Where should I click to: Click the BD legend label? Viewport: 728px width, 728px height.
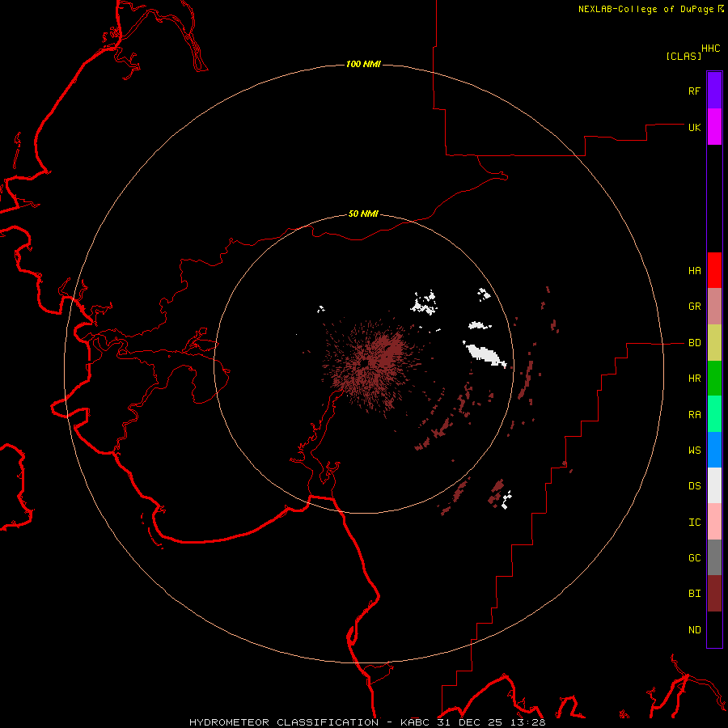click(694, 343)
